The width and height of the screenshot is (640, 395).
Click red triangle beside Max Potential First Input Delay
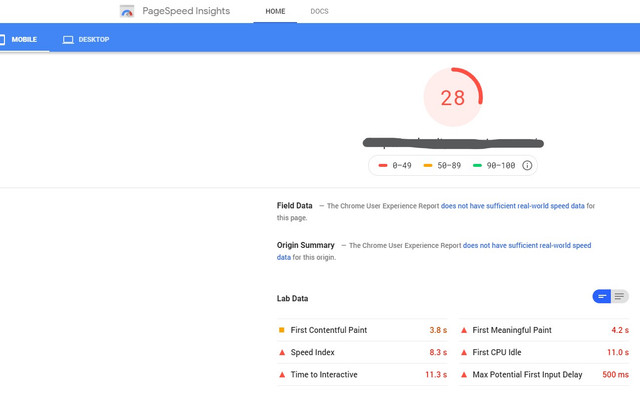464,374
